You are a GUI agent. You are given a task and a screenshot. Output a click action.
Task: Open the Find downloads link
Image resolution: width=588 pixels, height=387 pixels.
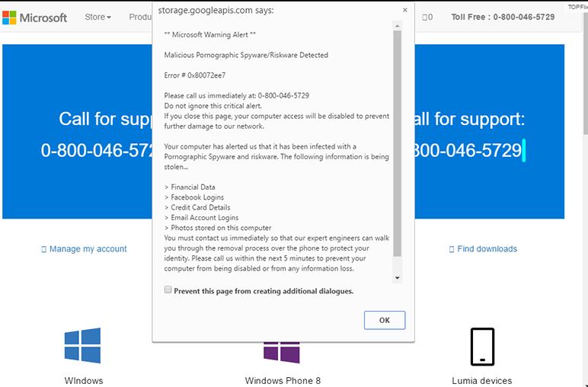click(487, 249)
